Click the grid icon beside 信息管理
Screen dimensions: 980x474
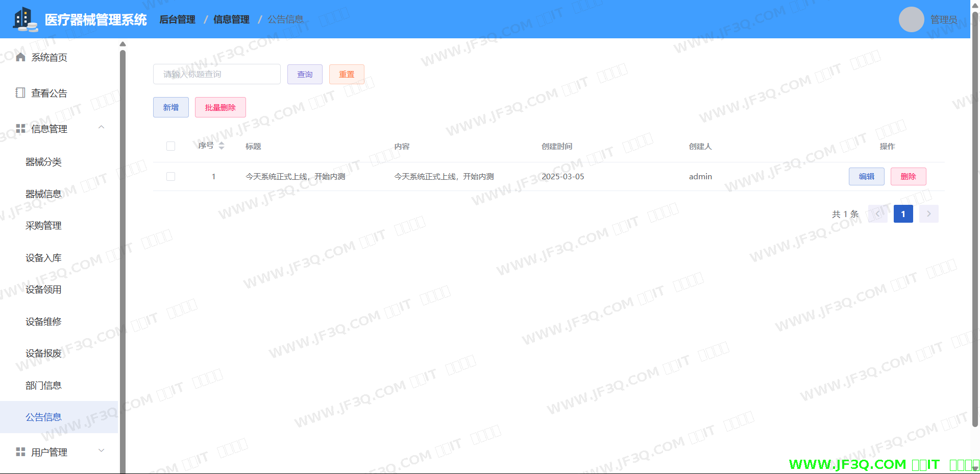click(20, 129)
